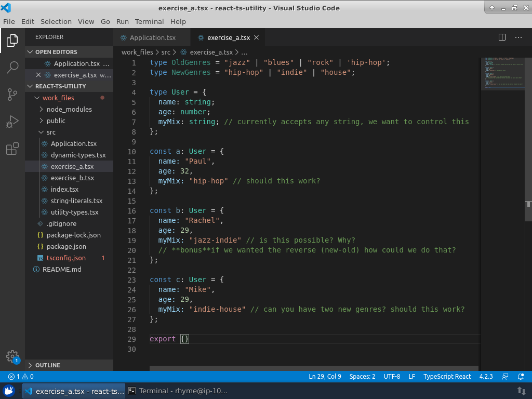Open the errors and warnings indicator

point(21,377)
